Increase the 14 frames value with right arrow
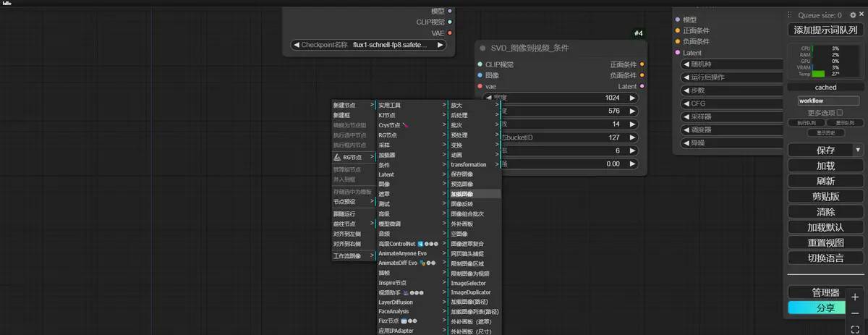 pyautogui.click(x=631, y=124)
